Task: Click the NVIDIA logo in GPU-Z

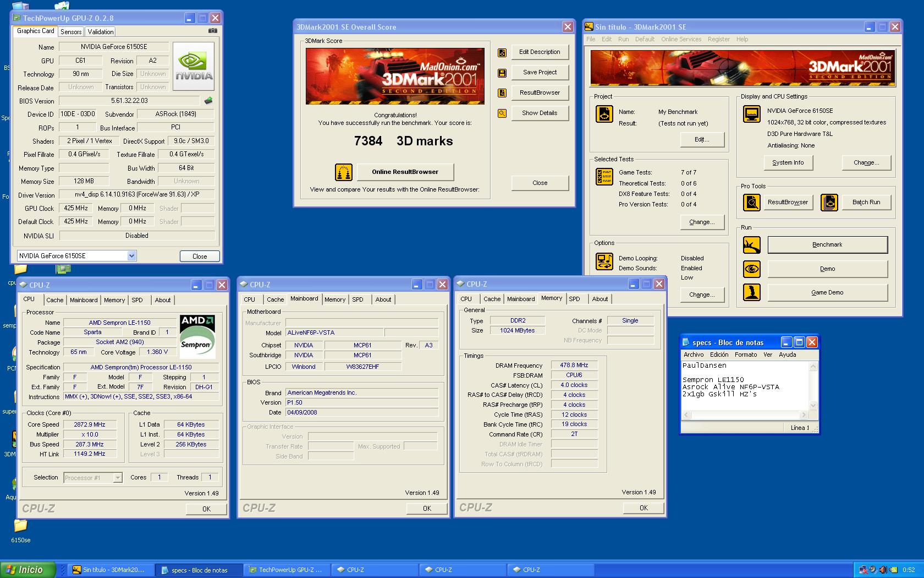Action: tap(194, 67)
